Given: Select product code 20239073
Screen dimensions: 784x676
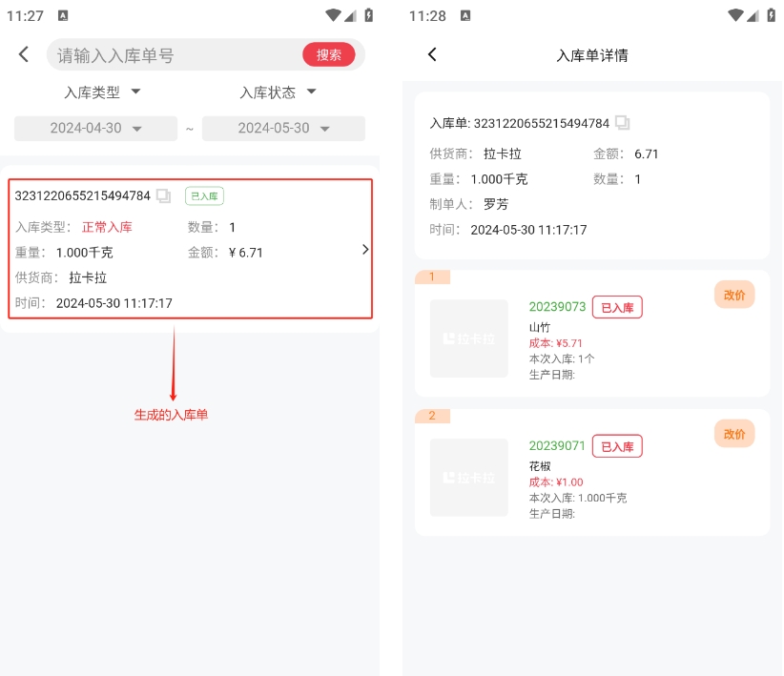Looking at the screenshot, I should click(557, 307).
